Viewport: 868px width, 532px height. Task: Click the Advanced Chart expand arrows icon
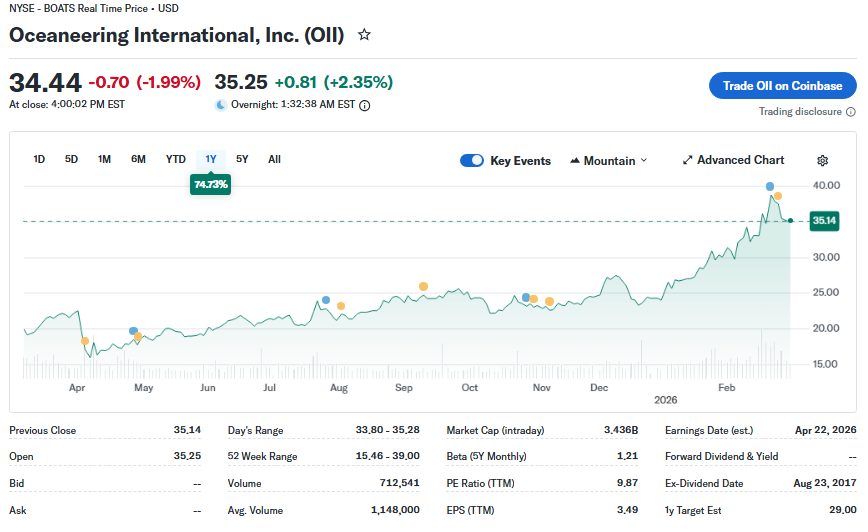click(x=688, y=161)
